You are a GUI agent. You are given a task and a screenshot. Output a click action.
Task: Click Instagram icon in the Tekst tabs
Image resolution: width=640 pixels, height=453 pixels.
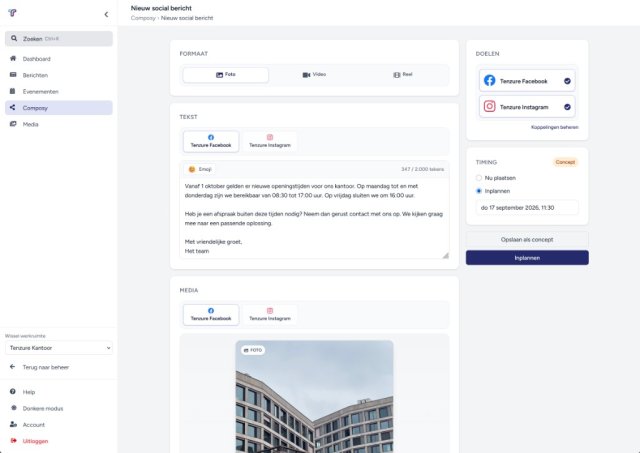click(x=270, y=137)
